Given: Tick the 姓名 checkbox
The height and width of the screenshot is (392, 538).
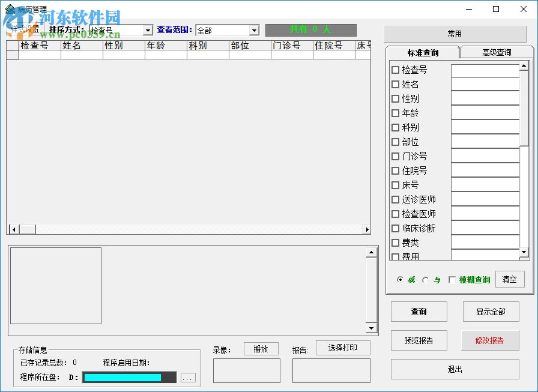Looking at the screenshot, I should click(x=395, y=85).
